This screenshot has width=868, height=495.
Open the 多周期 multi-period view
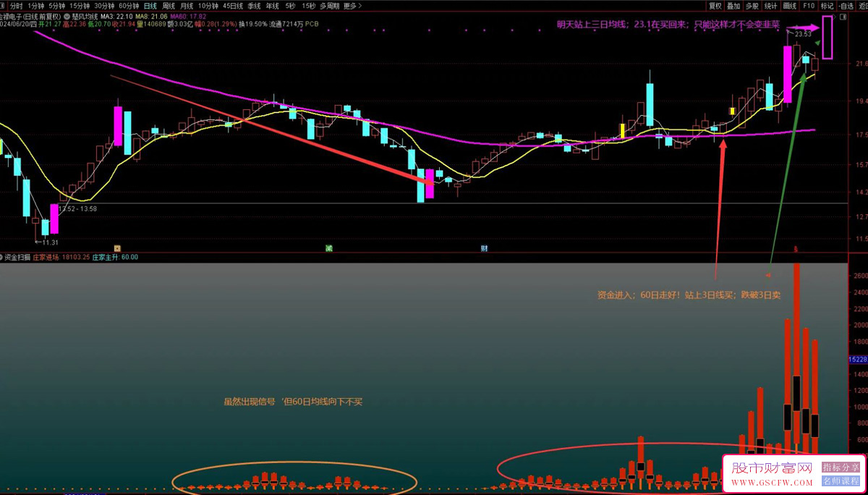point(330,6)
